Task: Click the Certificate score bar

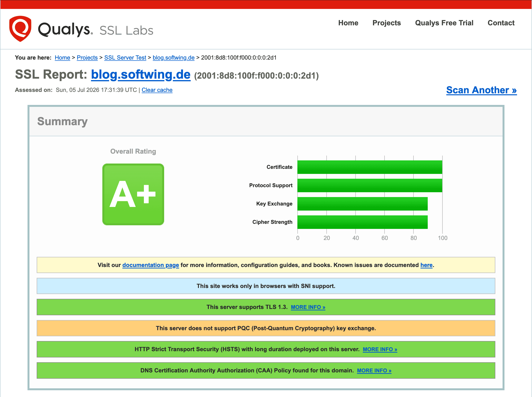Action: [x=370, y=167]
